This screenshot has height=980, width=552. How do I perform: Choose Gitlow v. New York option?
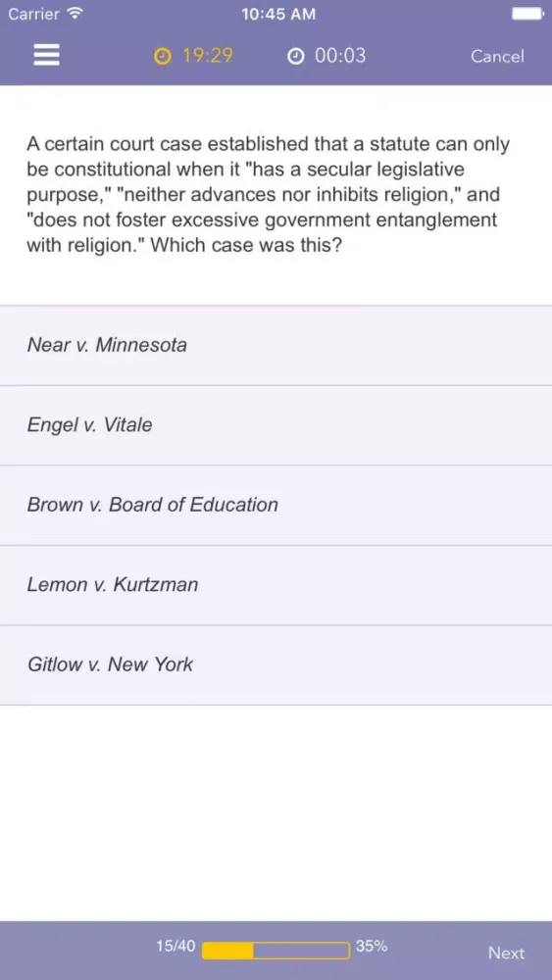[x=276, y=665]
